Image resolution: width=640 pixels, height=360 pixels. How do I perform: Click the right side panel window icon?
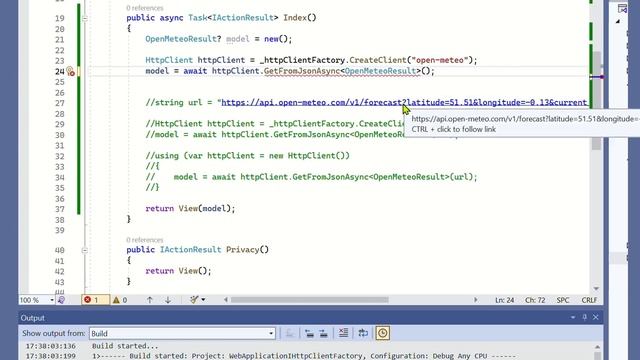coord(622,8)
